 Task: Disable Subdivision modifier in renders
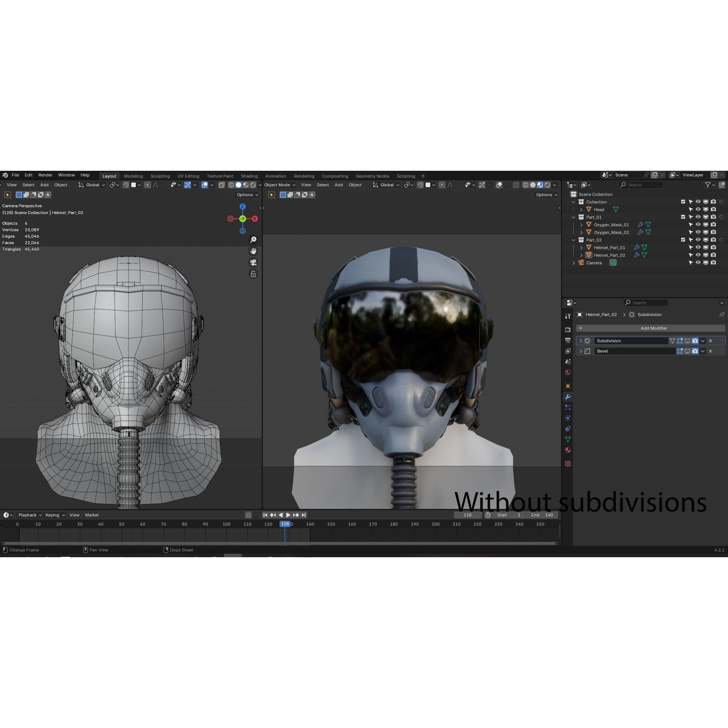(x=695, y=341)
